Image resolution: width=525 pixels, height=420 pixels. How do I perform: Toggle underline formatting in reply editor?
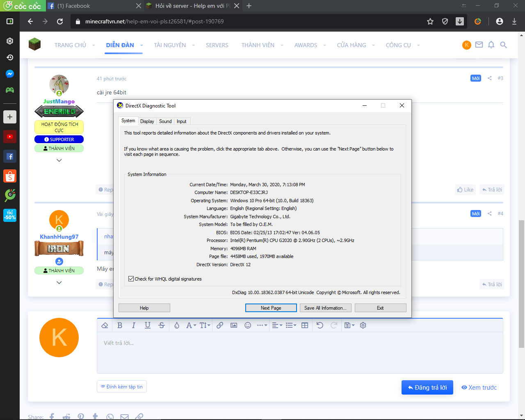click(x=148, y=325)
